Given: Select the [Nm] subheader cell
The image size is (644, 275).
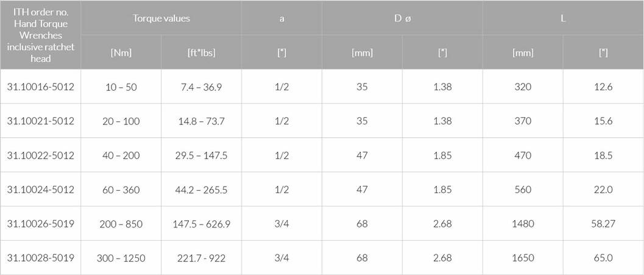Looking at the screenshot, I should pos(121,52).
